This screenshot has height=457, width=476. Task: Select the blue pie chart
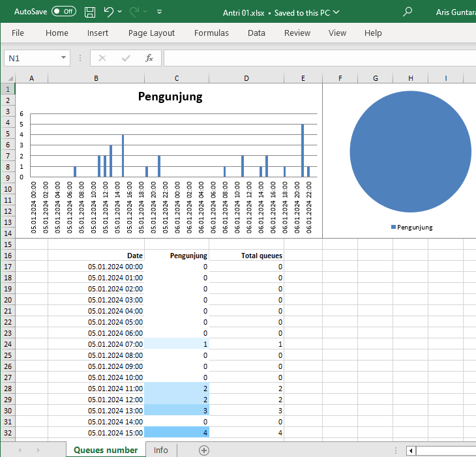click(x=410, y=151)
